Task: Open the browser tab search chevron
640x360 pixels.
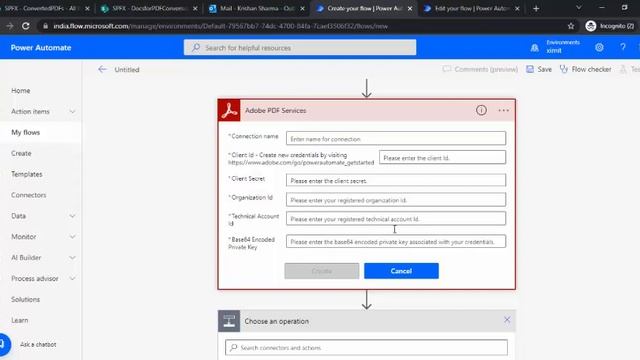Action: point(579,8)
